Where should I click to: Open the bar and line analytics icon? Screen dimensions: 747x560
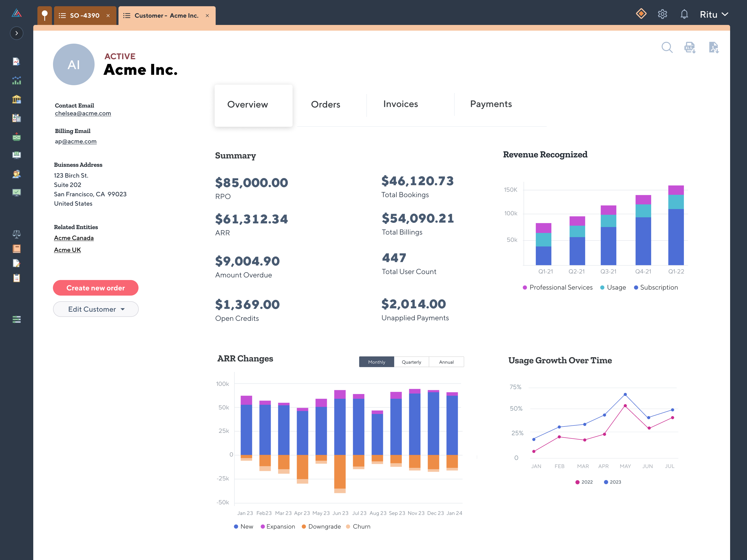(x=16, y=80)
